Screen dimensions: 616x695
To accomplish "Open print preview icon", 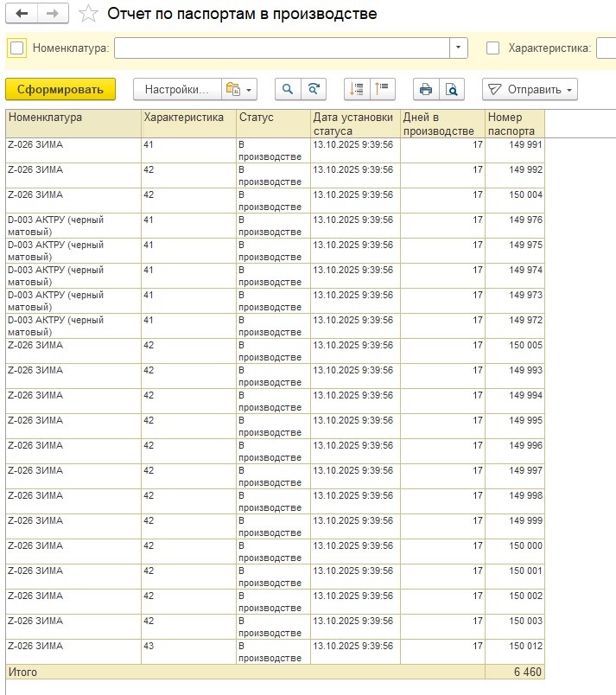I will point(451,89).
